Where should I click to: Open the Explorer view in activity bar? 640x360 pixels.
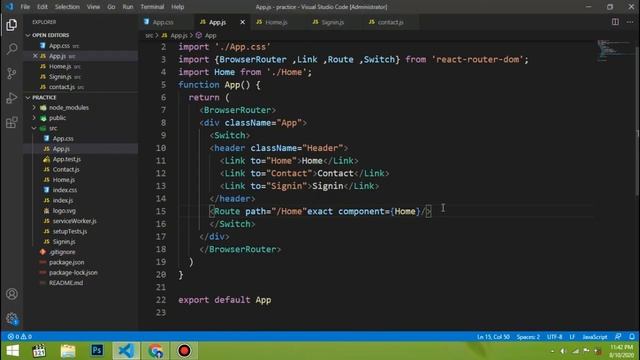point(12,25)
